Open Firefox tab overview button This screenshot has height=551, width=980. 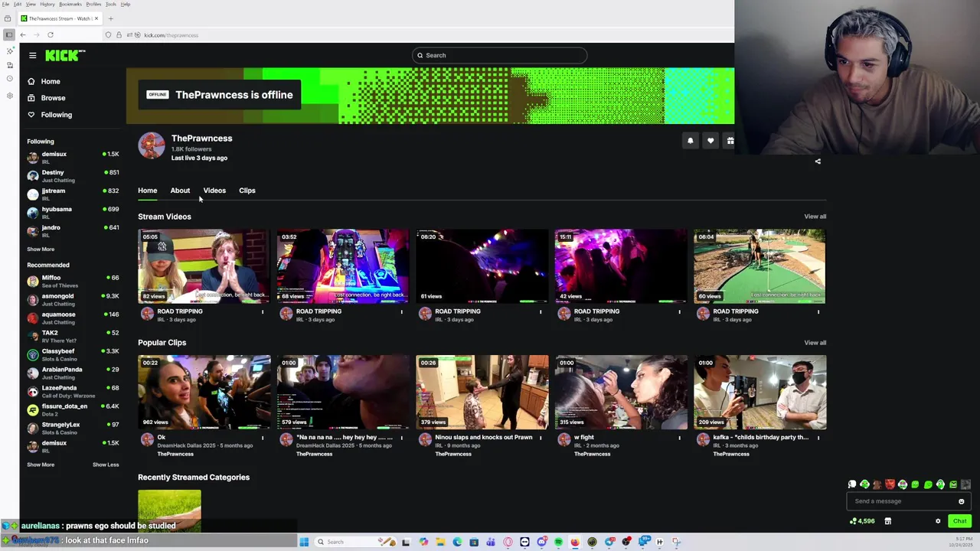(8, 18)
